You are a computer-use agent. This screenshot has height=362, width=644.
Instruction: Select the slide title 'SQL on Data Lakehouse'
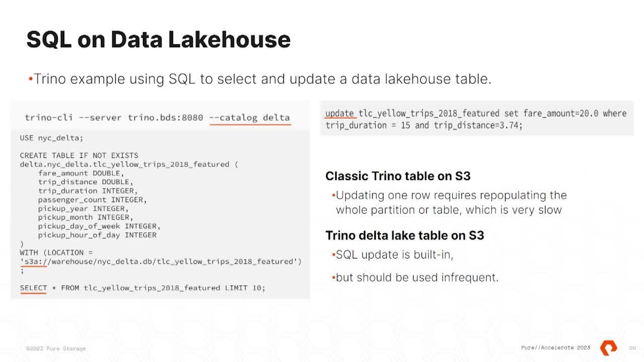158,40
